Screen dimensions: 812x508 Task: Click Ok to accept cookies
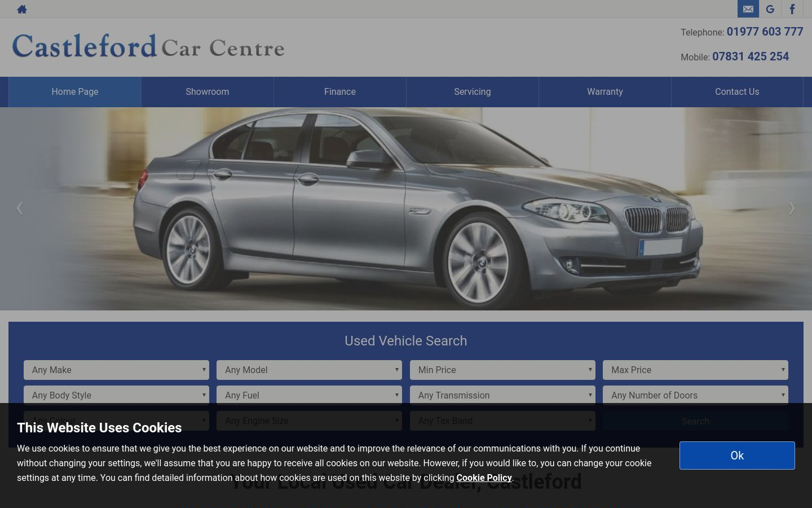737,456
